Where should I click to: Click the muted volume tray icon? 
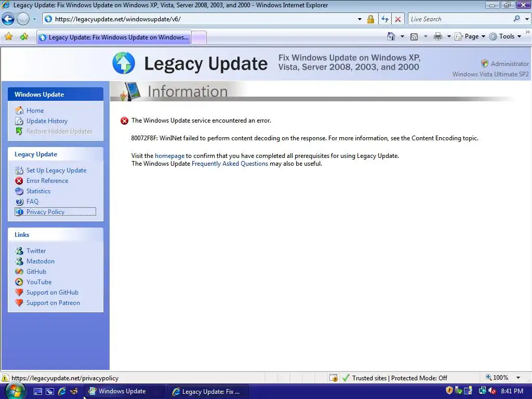click(x=492, y=391)
